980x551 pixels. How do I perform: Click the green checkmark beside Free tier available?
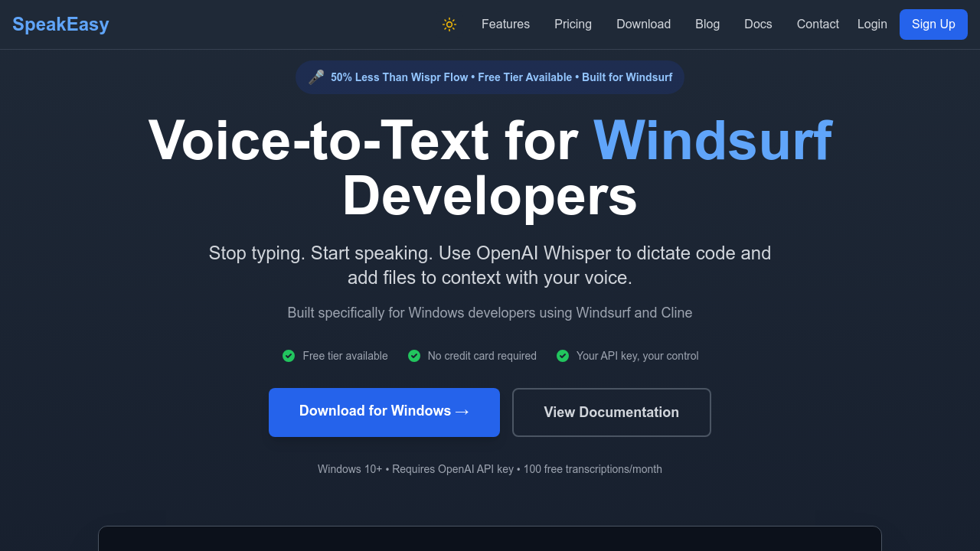coord(289,356)
